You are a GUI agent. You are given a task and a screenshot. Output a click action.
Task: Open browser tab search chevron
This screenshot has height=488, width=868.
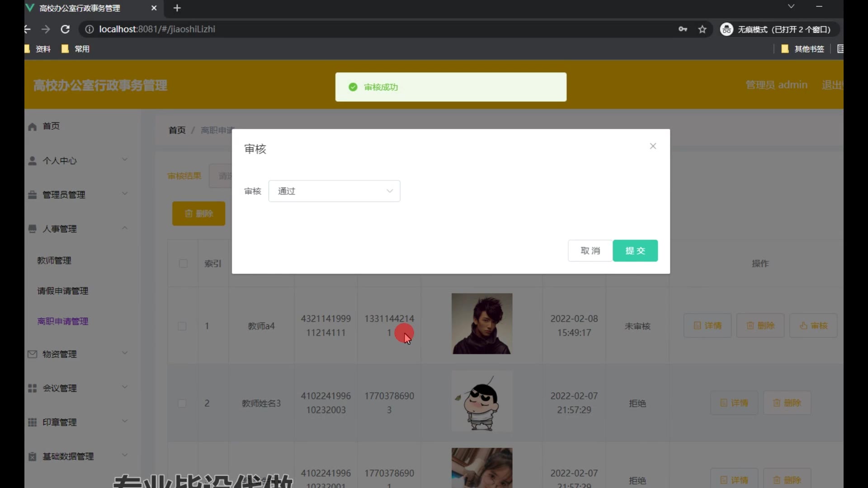click(791, 6)
